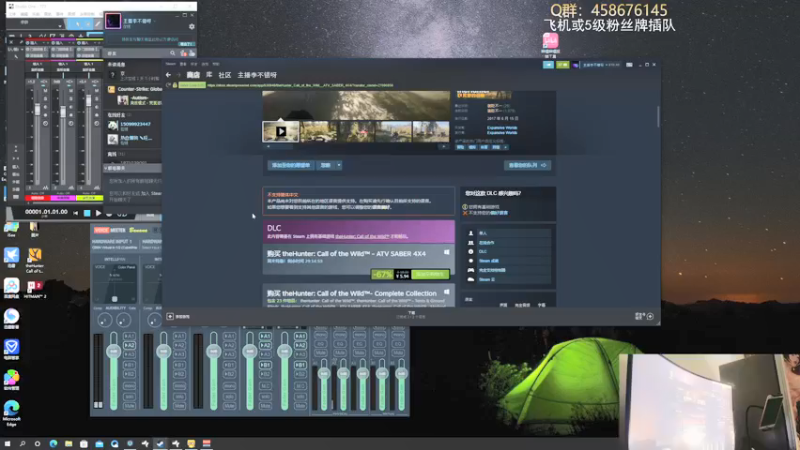800x450 pixels.
Task: Open theHunter Call of the Wild desktop shortcut
Action: (34, 259)
